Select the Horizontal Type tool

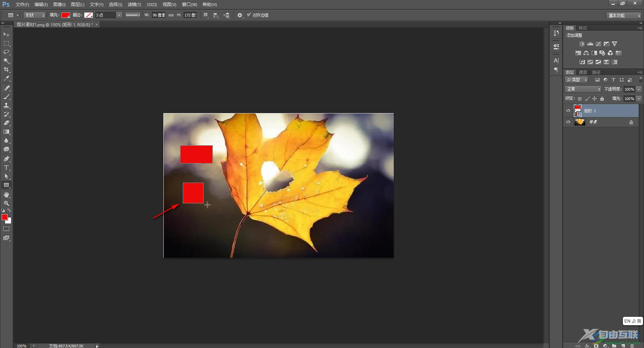point(6,167)
